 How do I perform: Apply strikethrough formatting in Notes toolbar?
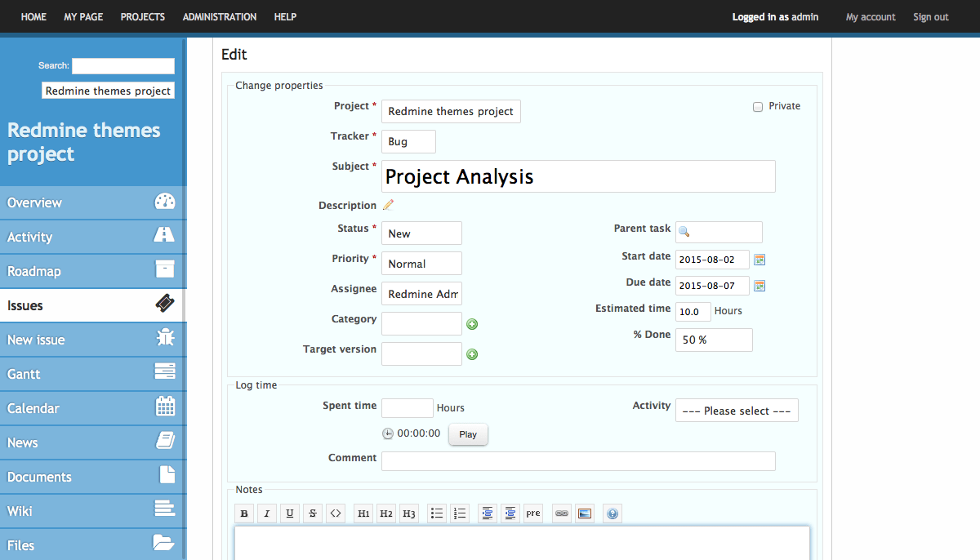pyautogui.click(x=313, y=513)
